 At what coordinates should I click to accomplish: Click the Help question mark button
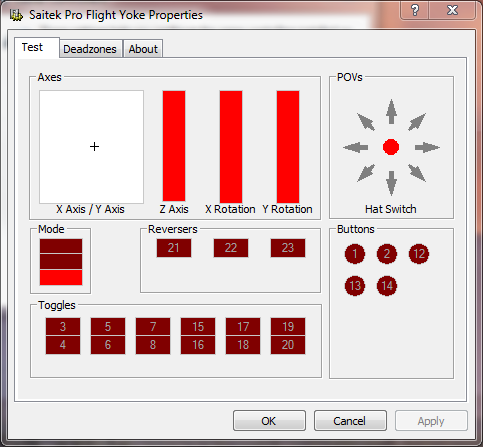tap(415, 10)
